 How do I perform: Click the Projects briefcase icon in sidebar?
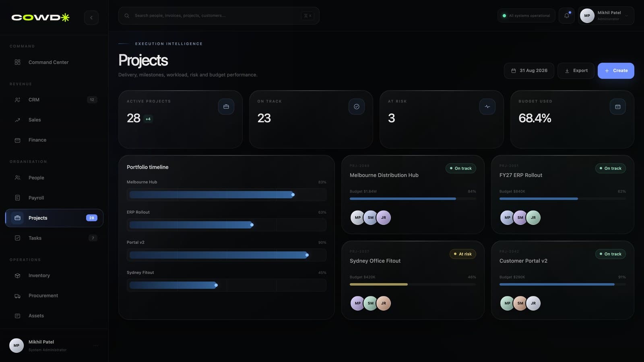[17, 218]
